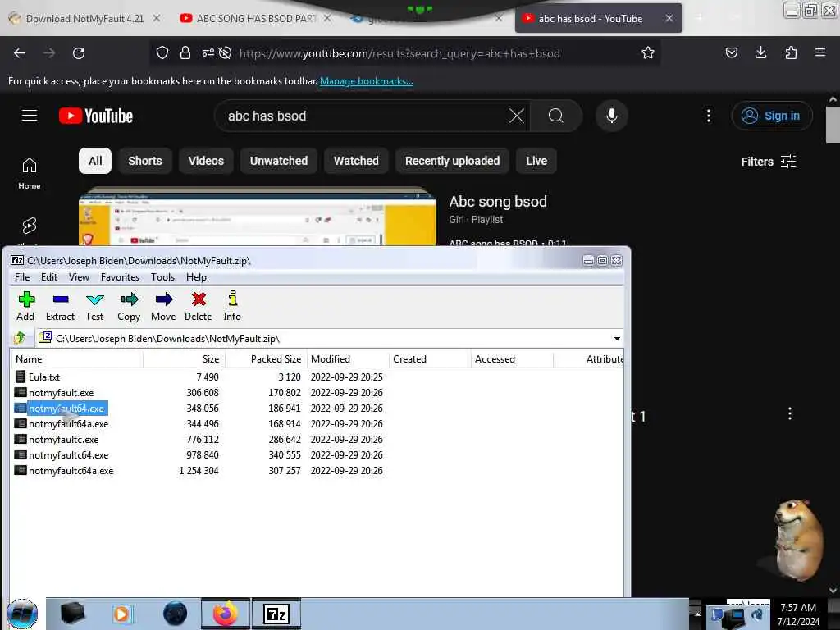Sort archive list by Modified column

(348, 359)
